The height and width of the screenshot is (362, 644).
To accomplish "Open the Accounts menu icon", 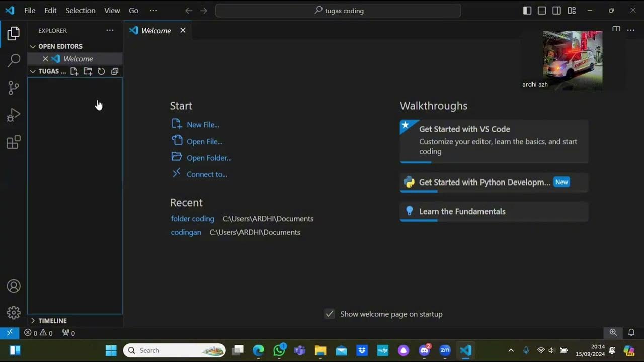I will pyautogui.click(x=14, y=286).
